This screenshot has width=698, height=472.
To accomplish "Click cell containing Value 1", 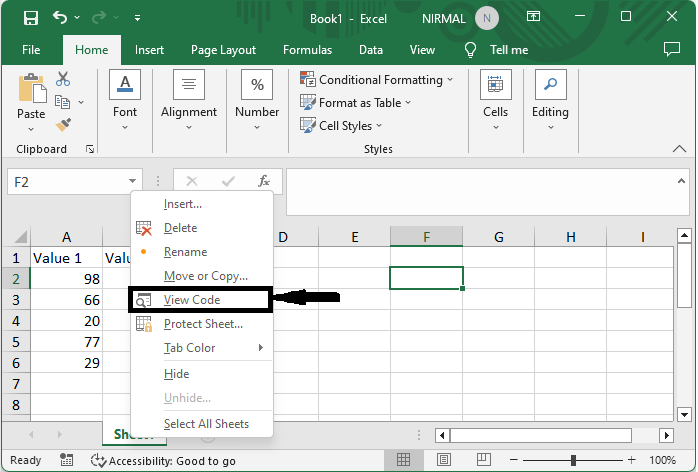I will (67, 258).
